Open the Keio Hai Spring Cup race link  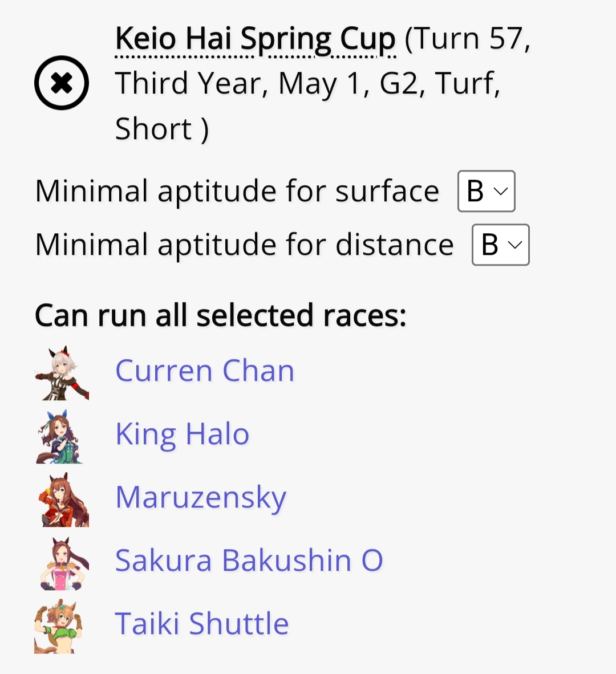tap(256, 39)
